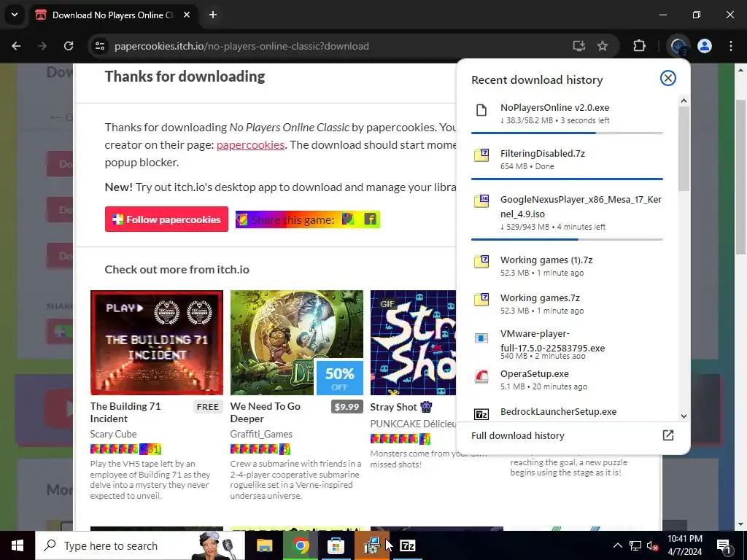Click the FilteringDisabled.7z archive icon

[481, 155]
